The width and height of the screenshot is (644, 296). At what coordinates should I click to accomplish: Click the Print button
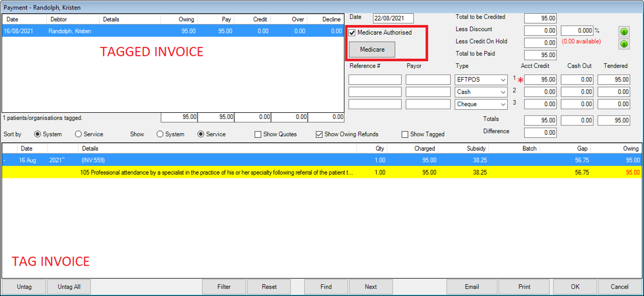pos(524,286)
